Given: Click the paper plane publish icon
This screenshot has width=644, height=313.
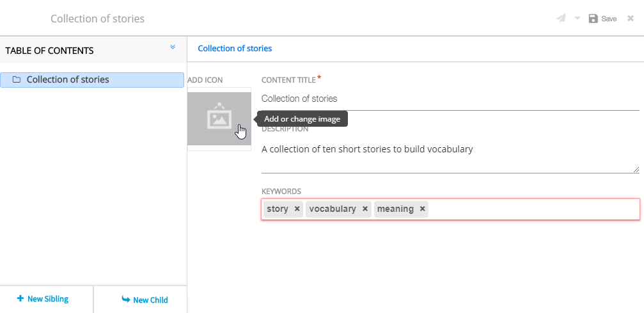Looking at the screenshot, I should 561,19.
